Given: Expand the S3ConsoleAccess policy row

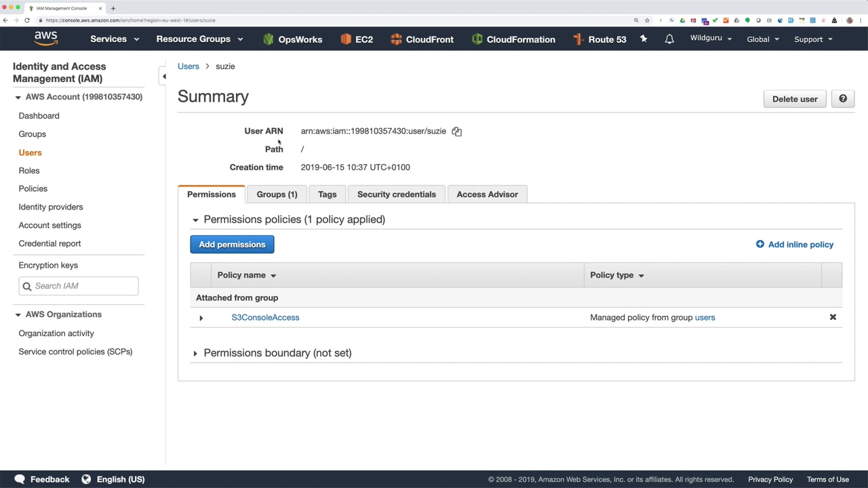Looking at the screenshot, I should [x=201, y=318].
